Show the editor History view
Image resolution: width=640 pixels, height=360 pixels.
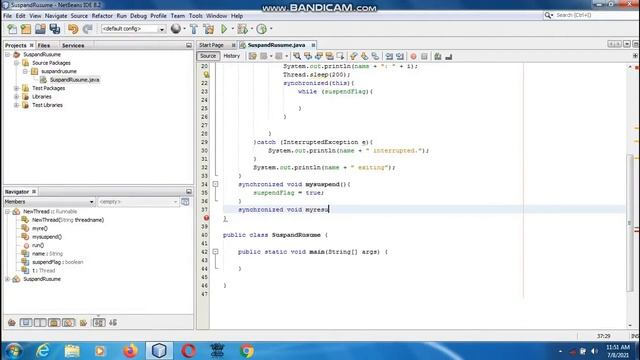(x=231, y=56)
